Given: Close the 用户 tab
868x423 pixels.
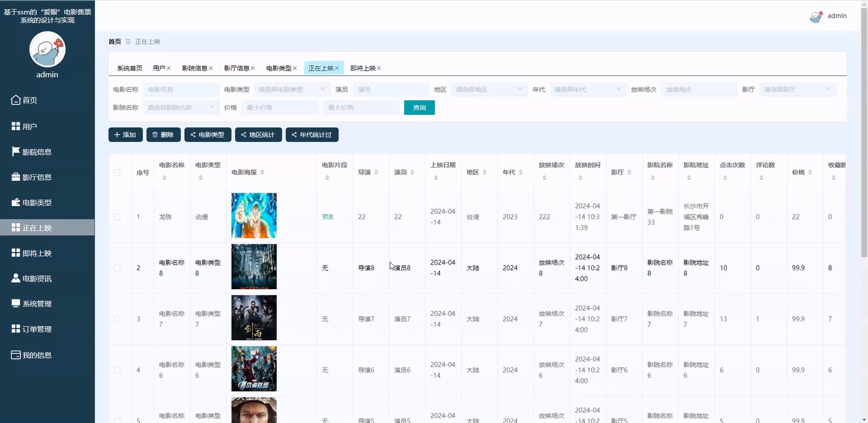Looking at the screenshot, I should (x=169, y=68).
